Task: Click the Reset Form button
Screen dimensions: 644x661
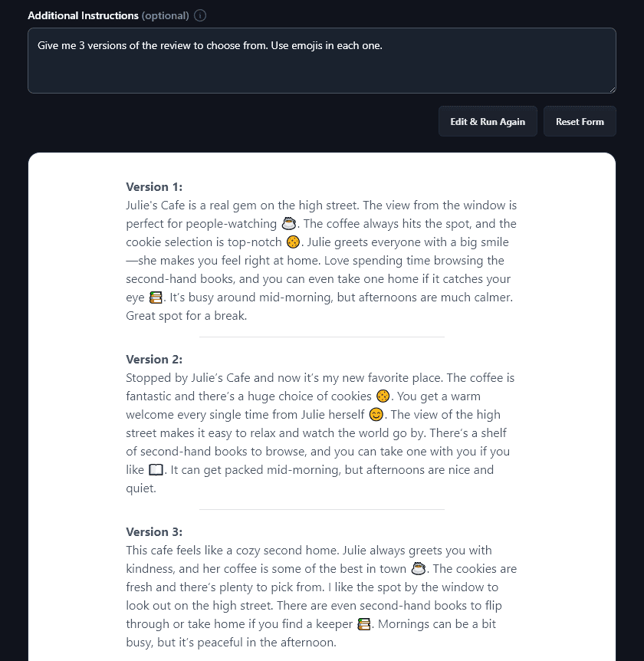Action: [x=580, y=120]
